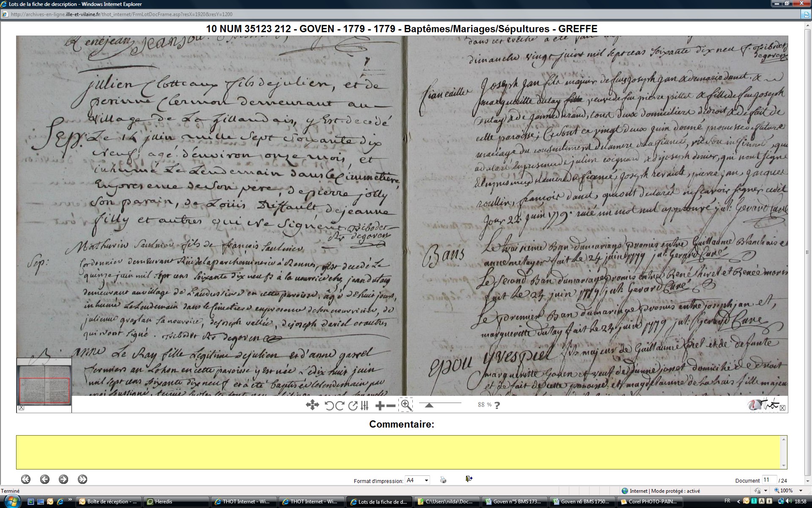The width and height of the screenshot is (812, 508).
Task: Open the image adjustment sliders tool
Action: [x=365, y=406]
